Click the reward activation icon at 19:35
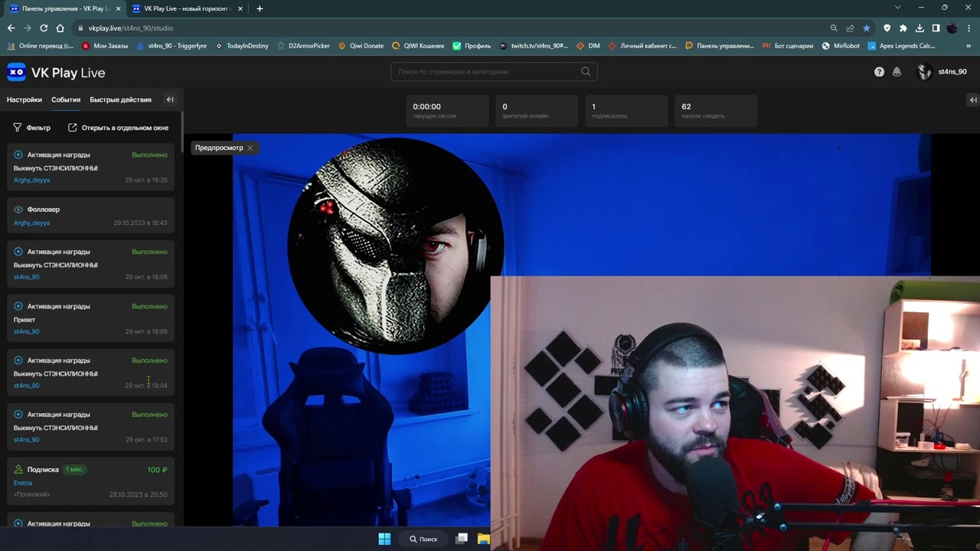980x551 pixels. tap(18, 155)
